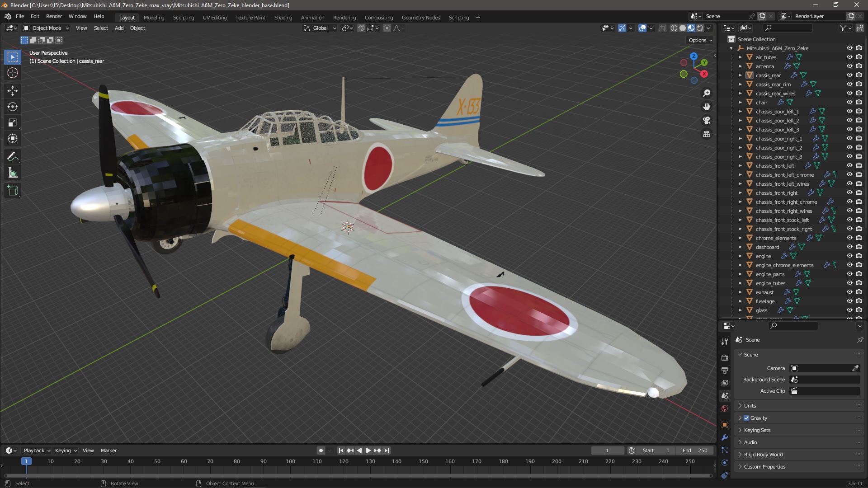This screenshot has width=868, height=488.
Task: Open World properties tab
Action: click(x=725, y=408)
